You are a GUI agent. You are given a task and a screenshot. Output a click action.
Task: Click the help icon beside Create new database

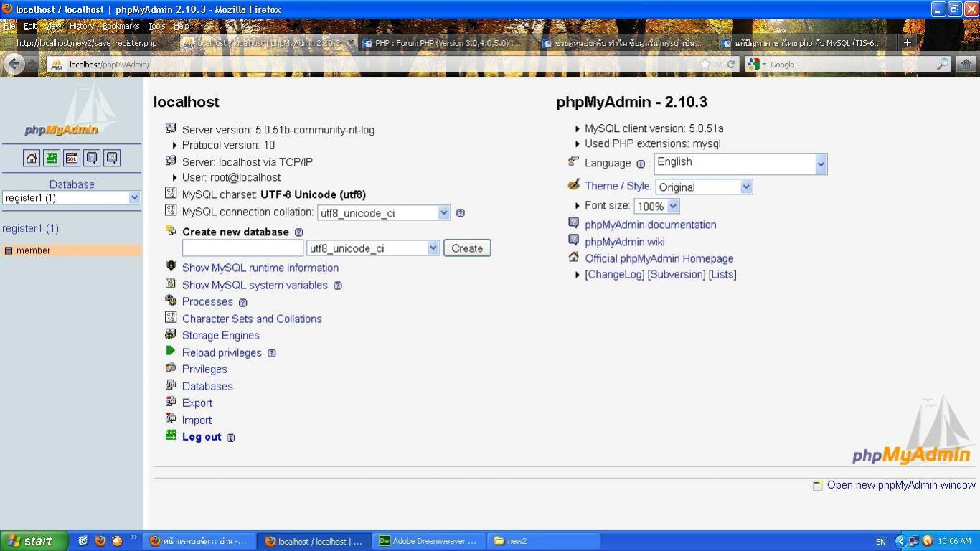[299, 232]
